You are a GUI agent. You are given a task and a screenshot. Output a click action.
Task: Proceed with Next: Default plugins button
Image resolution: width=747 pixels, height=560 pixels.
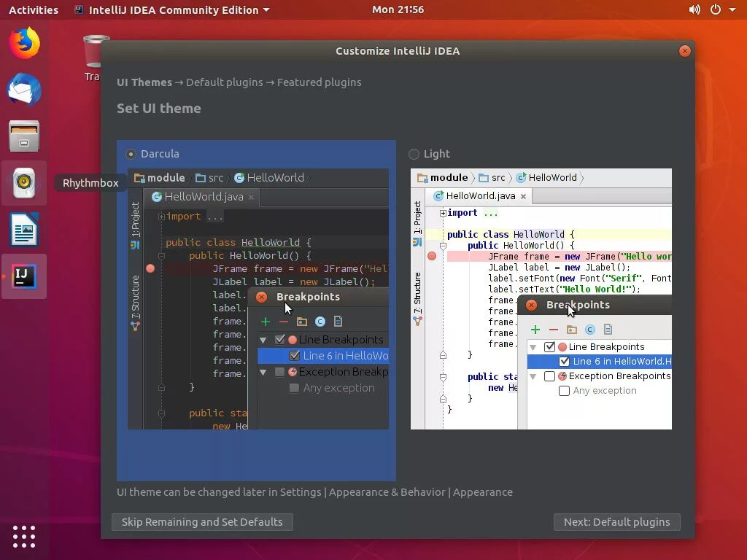tap(617, 522)
